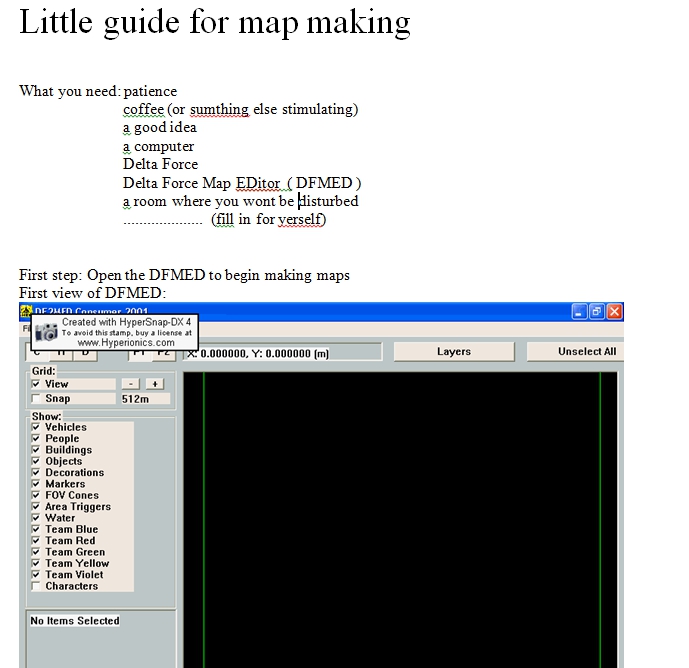Toggle the Markers checkbox
This screenshot has height=668, width=689.
[36, 483]
